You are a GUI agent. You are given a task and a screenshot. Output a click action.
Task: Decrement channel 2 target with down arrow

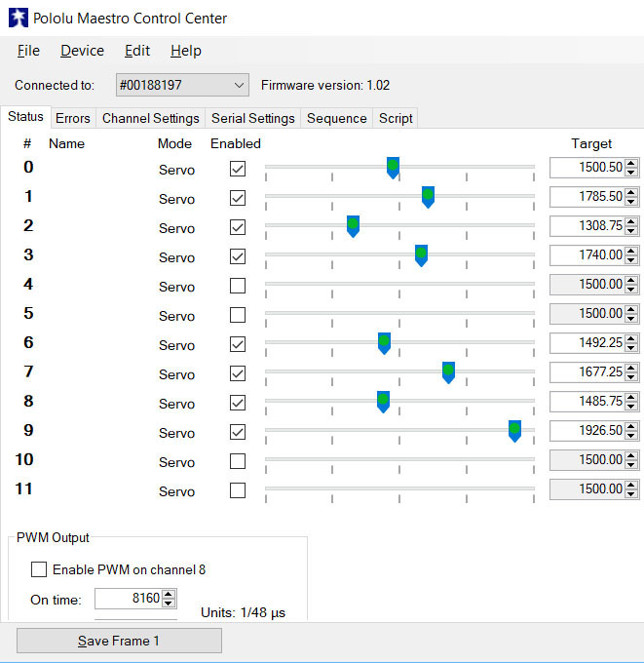[x=631, y=230]
